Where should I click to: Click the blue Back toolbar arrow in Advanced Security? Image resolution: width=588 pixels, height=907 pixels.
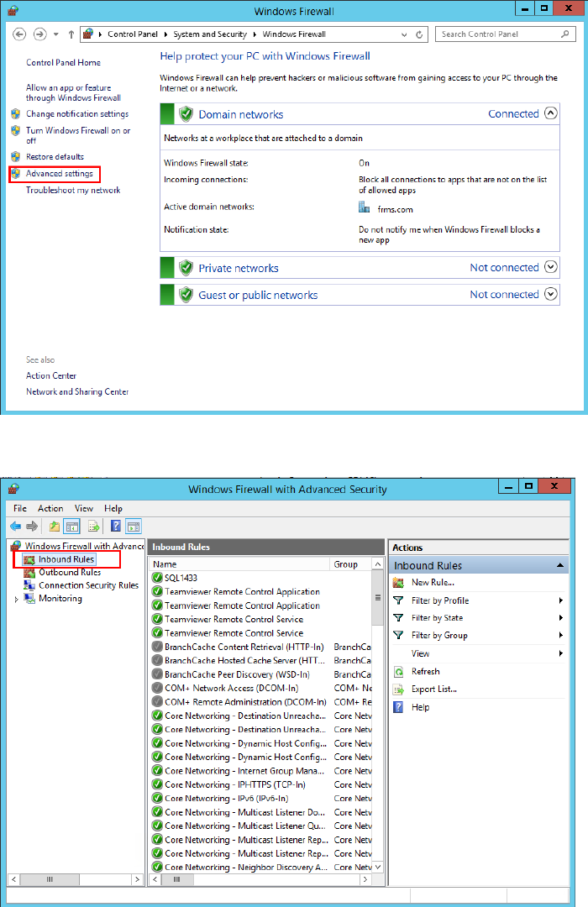[16, 527]
